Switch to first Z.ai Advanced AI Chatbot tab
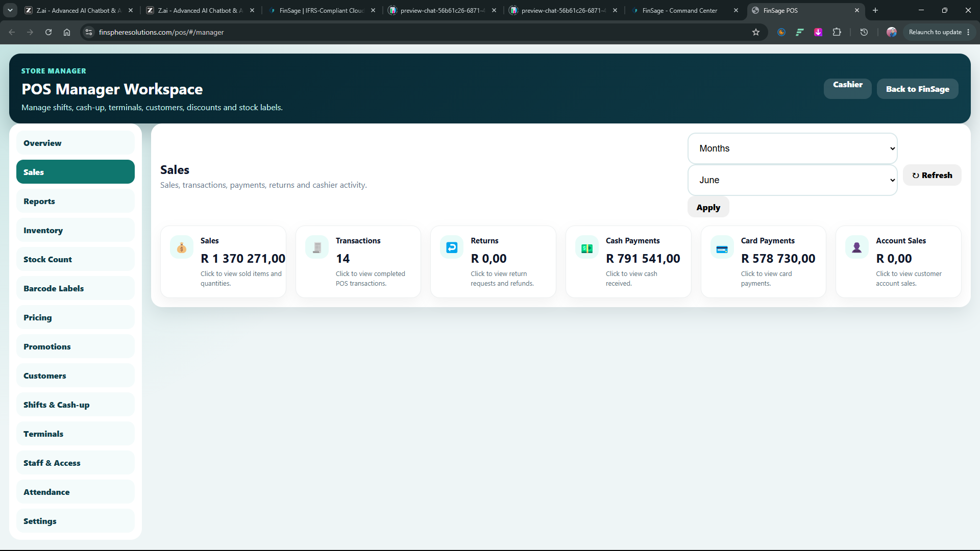 pyautogui.click(x=79, y=10)
